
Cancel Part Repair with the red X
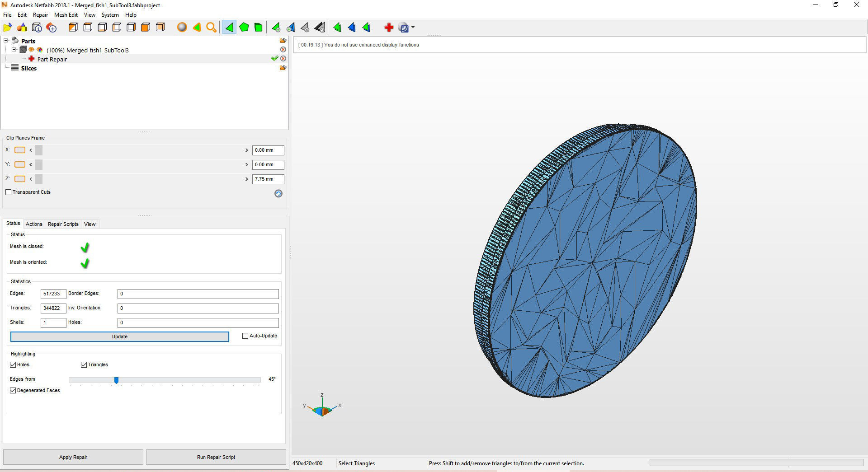pyautogui.click(x=283, y=59)
